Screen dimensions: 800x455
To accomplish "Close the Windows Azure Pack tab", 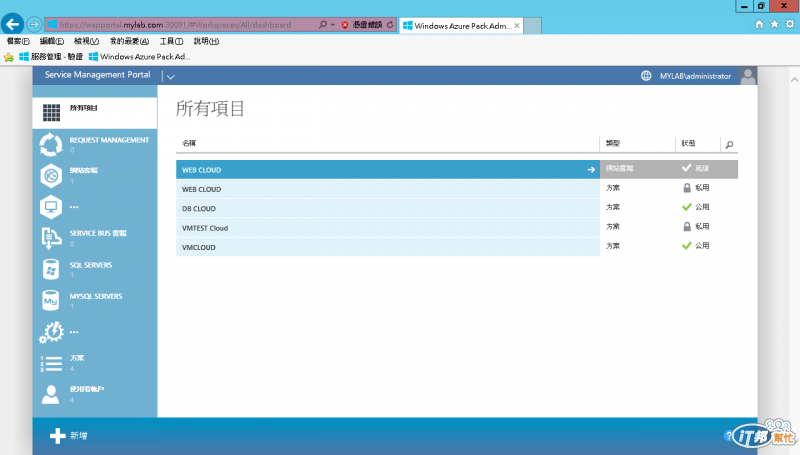I will coord(517,26).
